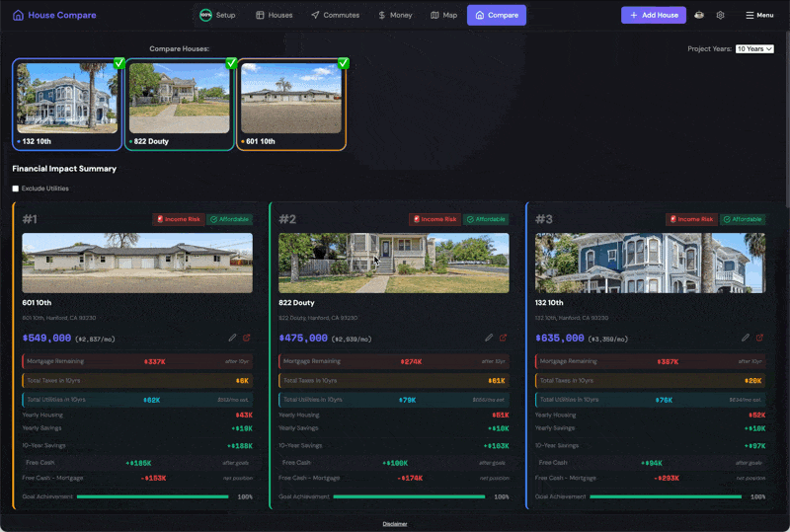Enable the Exclude Utilities checkbox
The width and height of the screenshot is (790, 532).
point(16,189)
